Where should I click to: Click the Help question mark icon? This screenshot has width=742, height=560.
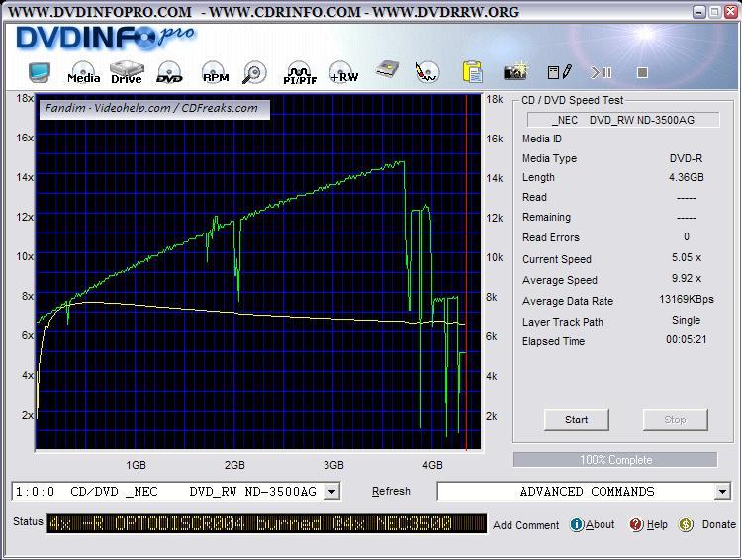point(636,524)
